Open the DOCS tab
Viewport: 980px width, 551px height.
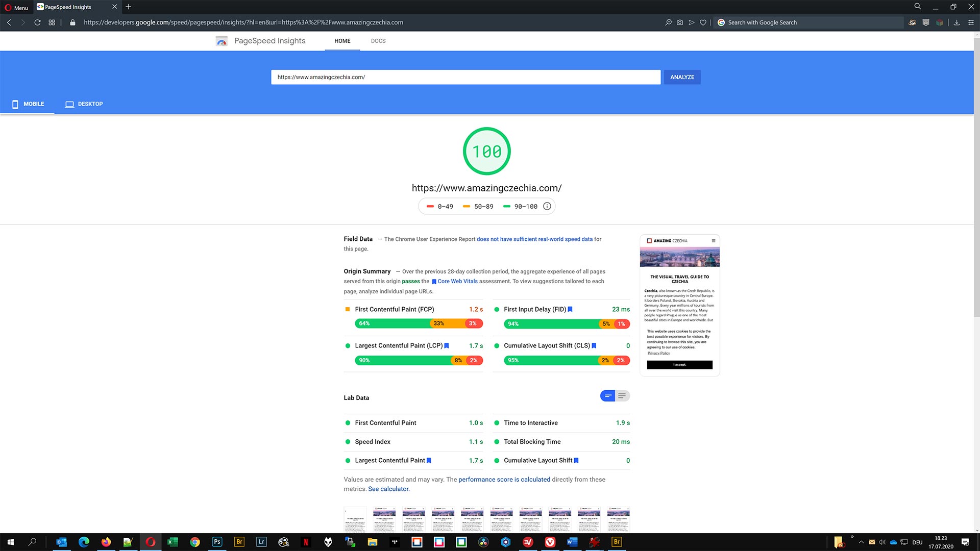(x=378, y=41)
